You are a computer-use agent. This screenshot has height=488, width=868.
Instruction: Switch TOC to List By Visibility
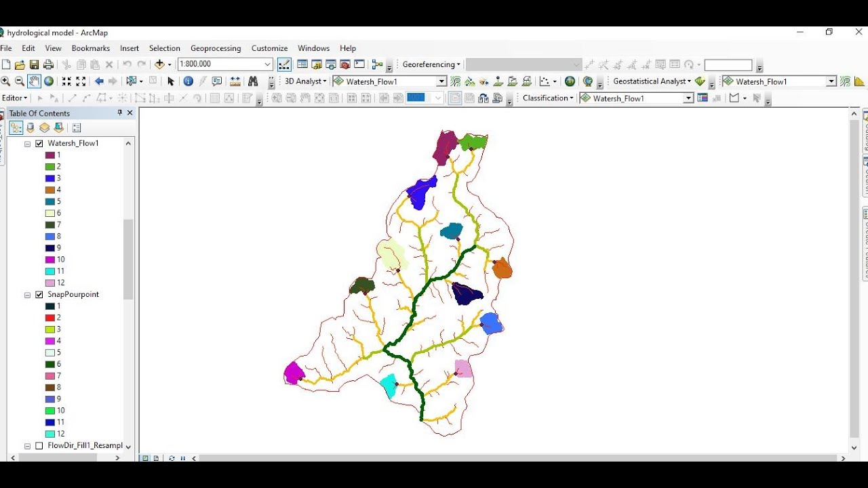[44, 127]
